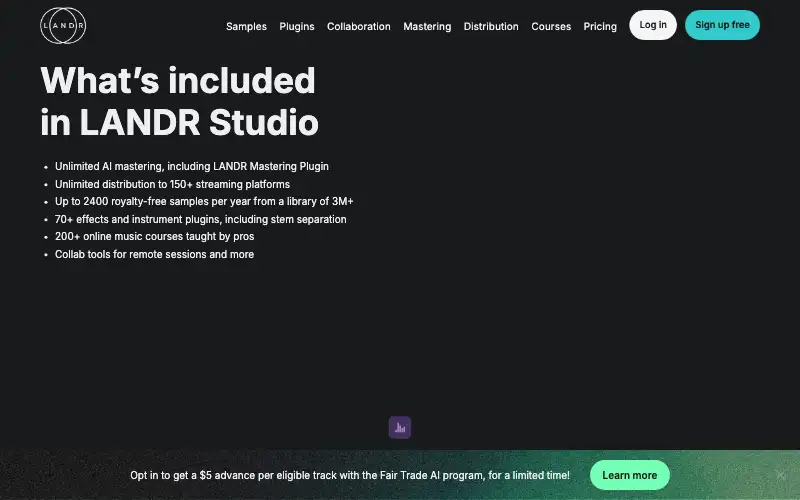Viewport: 800px width, 500px height.
Task: Select Mastering in the navigation bar
Action: (x=427, y=27)
